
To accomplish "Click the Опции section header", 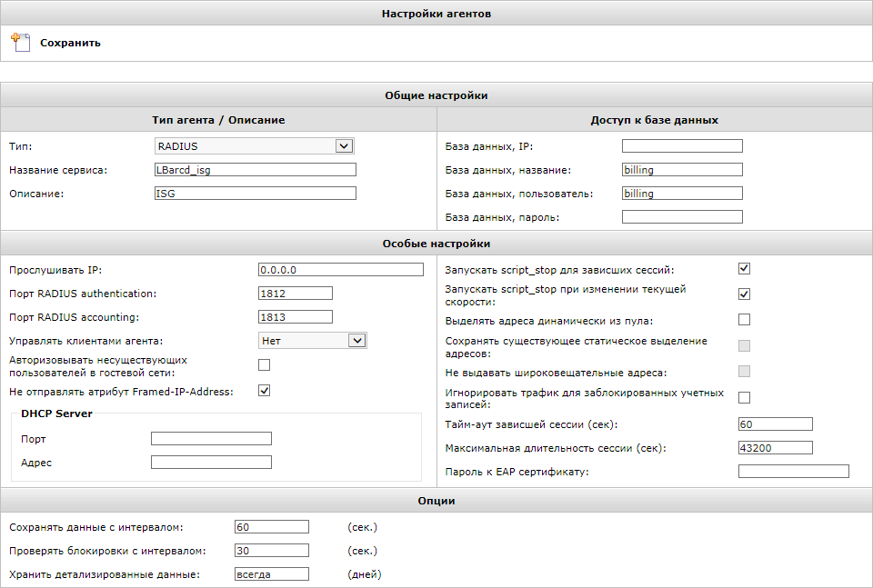I will [x=436, y=501].
